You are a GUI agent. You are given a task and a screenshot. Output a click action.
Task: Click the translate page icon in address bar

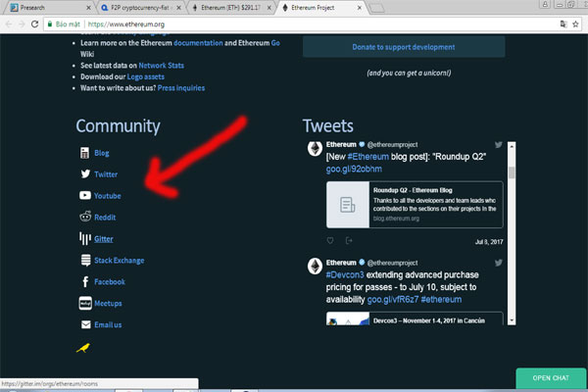[563, 24]
